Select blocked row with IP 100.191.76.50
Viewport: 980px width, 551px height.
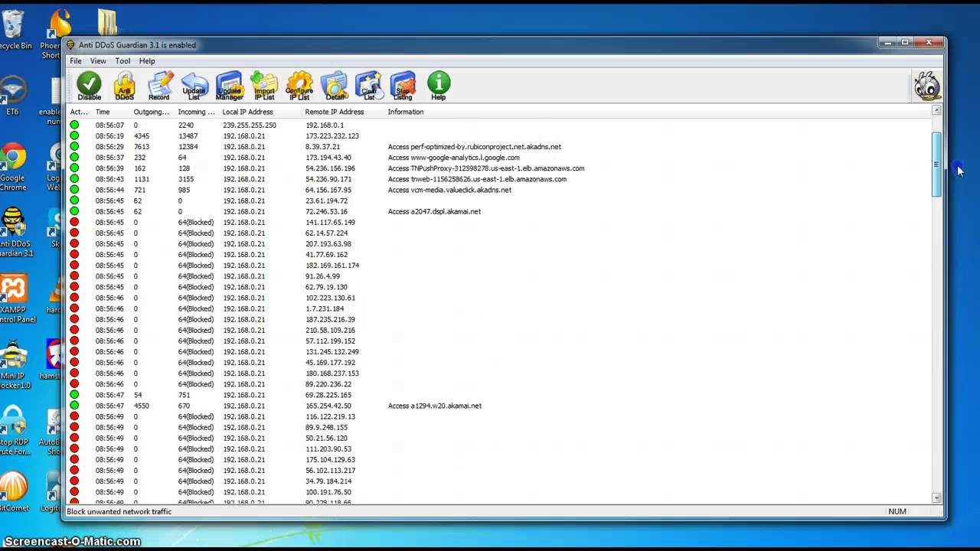tap(500, 492)
